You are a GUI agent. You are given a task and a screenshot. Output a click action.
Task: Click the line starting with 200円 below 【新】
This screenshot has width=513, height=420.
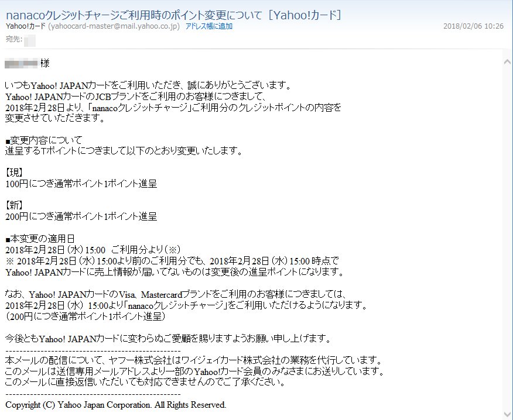click(81, 216)
